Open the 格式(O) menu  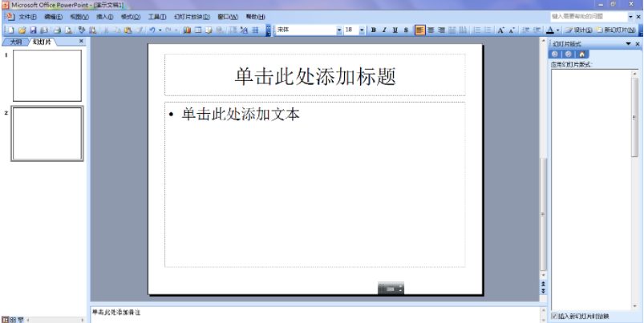(x=131, y=17)
